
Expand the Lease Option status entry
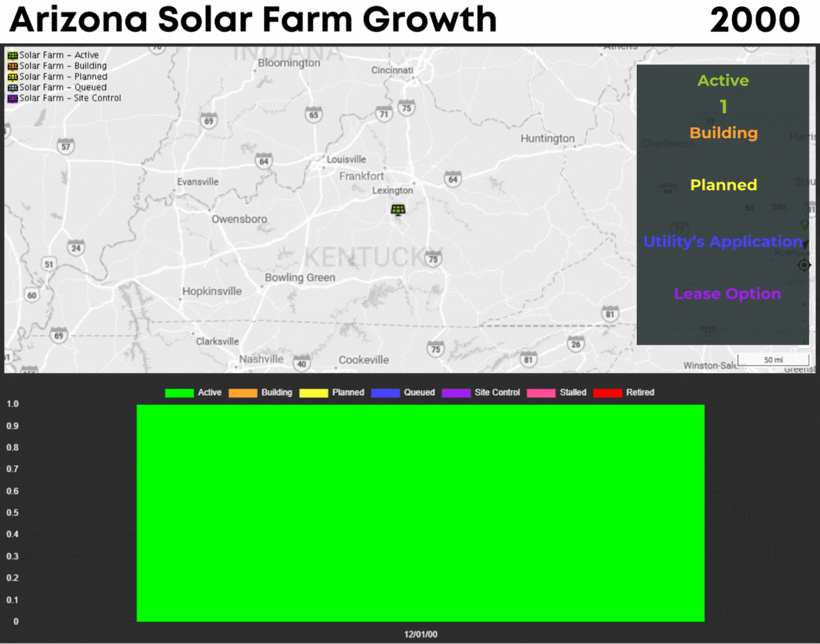[x=727, y=293]
